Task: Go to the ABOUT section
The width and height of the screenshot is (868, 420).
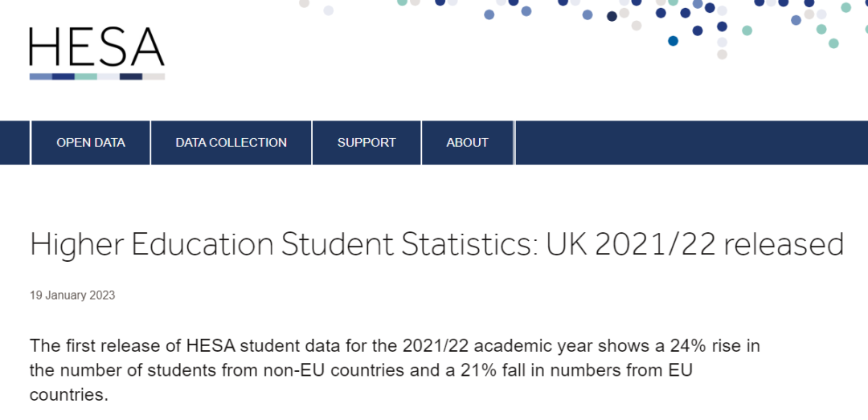Action: pos(468,143)
